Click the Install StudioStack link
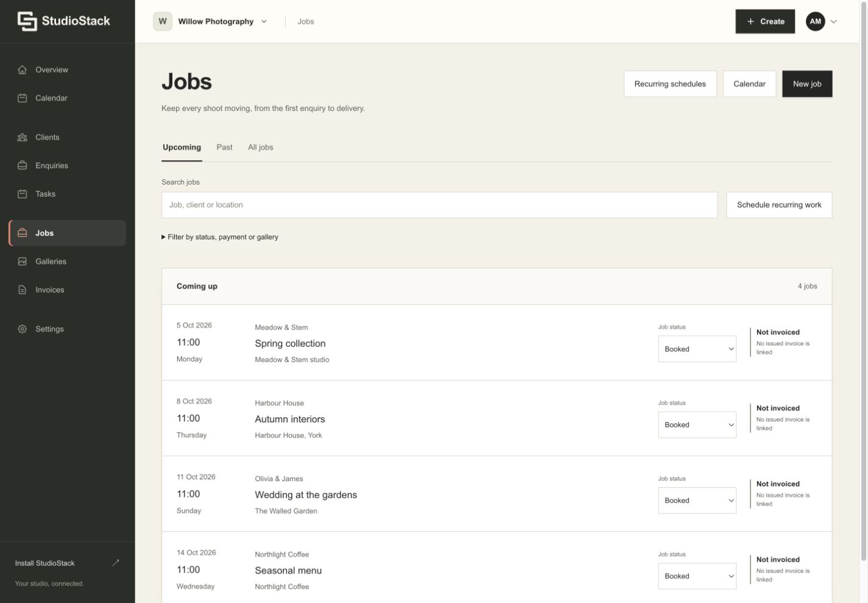This screenshot has height=603, width=868. point(67,563)
